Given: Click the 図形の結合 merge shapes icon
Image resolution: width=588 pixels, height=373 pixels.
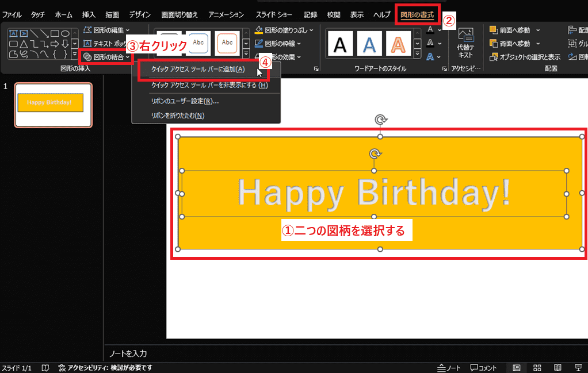Looking at the screenshot, I should (87, 57).
